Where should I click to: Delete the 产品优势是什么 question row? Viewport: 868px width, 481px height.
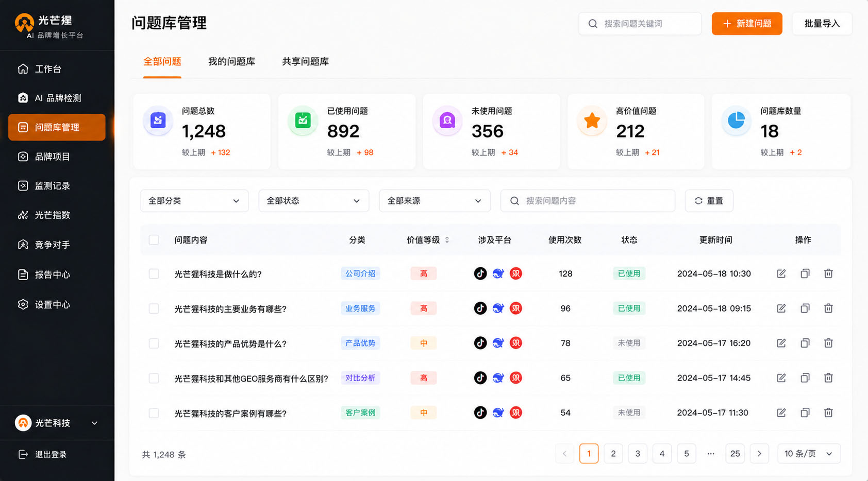click(x=828, y=343)
